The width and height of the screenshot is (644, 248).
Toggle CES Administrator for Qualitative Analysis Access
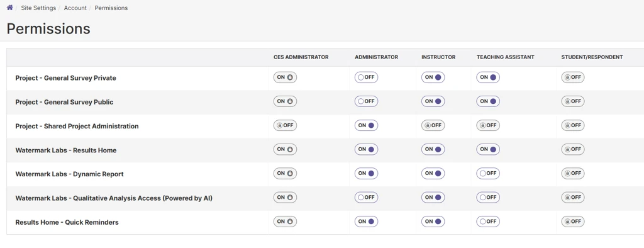click(x=285, y=198)
